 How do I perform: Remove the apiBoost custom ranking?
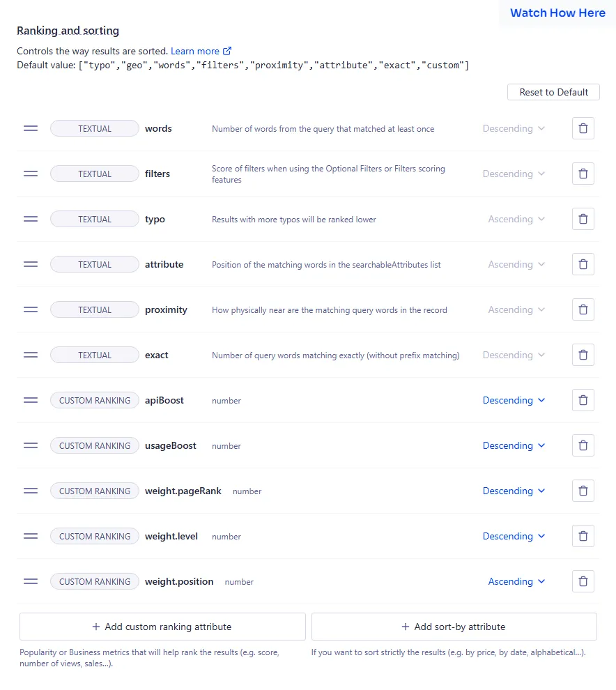tap(583, 400)
